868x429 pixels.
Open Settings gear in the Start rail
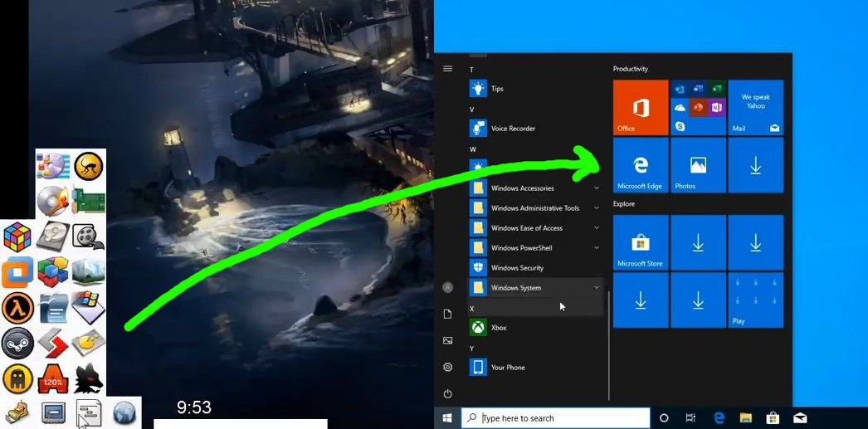(448, 368)
